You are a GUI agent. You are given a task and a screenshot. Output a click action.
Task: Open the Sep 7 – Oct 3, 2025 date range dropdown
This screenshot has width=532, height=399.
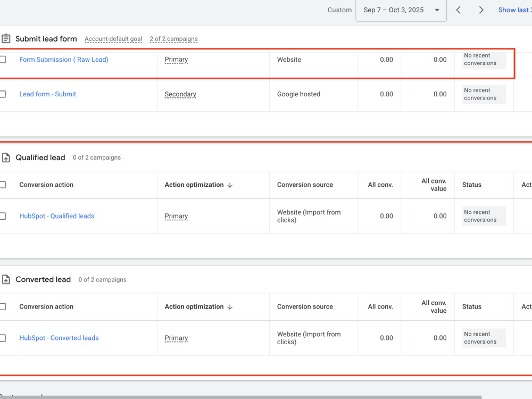[x=401, y=10]
